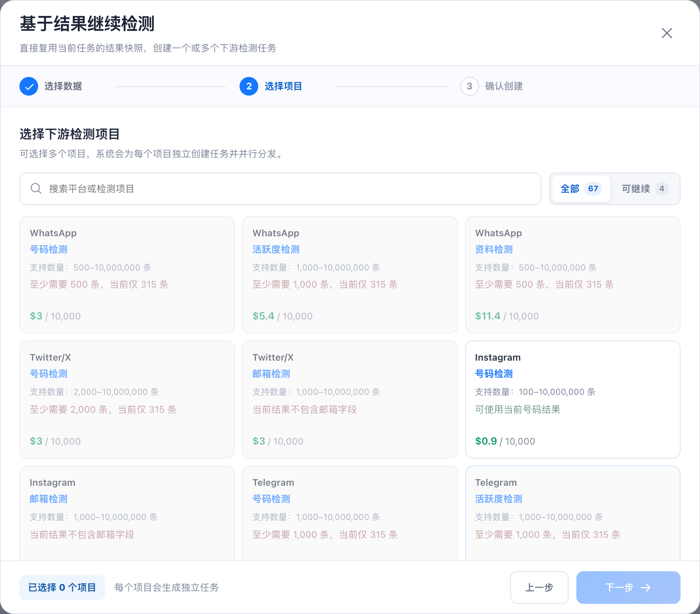The height and width of the screenshot is (614, 700).
Task: Select the Instagram 邮箱检测 card
Action: (x=127, y=513)
